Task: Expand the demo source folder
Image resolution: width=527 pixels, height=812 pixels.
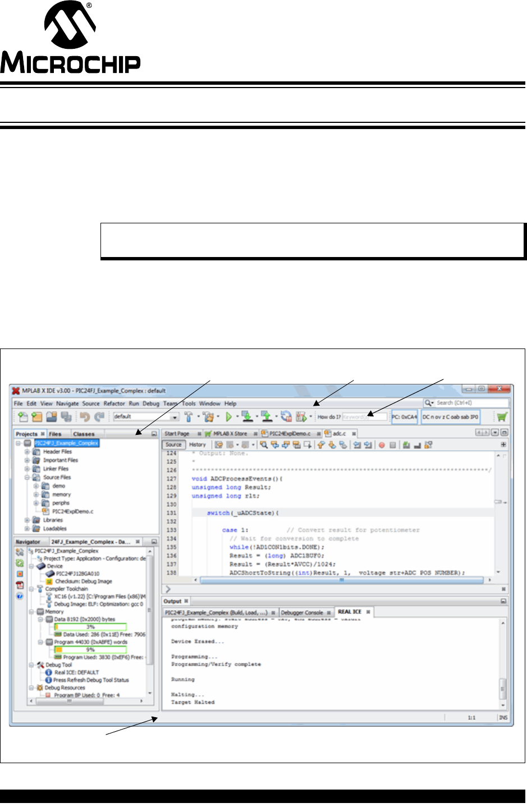Action: (36, 486)
